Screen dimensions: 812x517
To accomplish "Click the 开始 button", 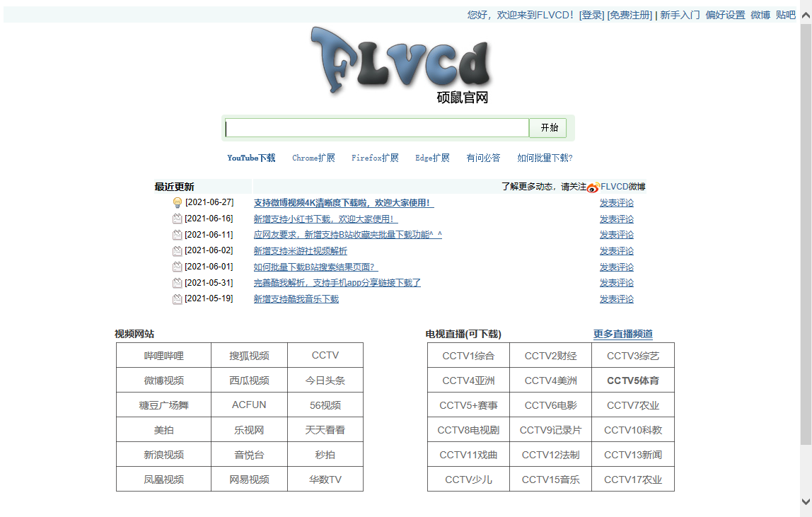I will (550, 128).
